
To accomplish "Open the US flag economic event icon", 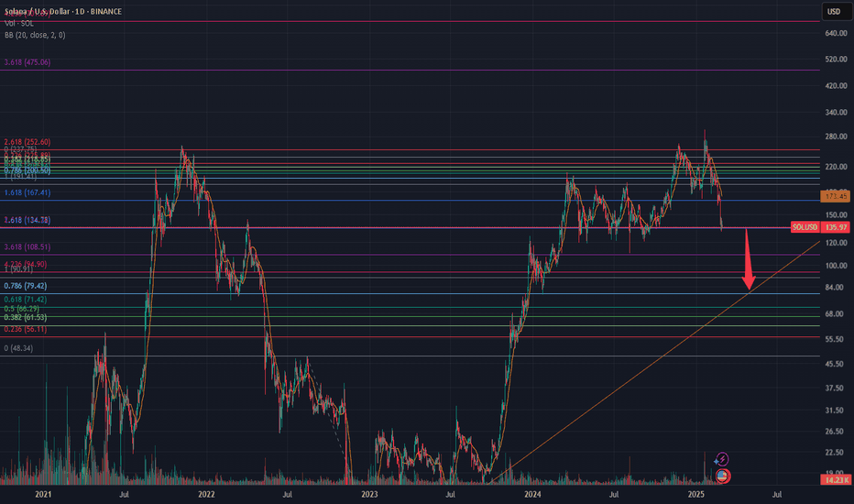I will [x=722, y=476].
